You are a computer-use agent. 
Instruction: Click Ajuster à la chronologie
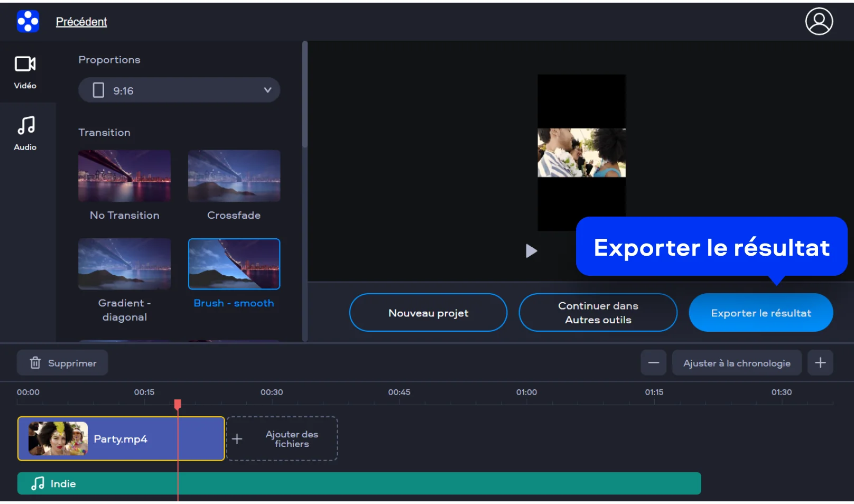(x=736, y=363)
